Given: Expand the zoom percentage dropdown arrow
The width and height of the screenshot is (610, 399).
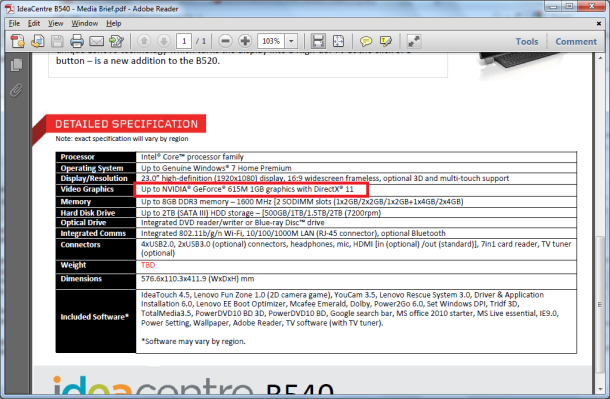Looking at the screenshot, I should (x=291, y=41).
